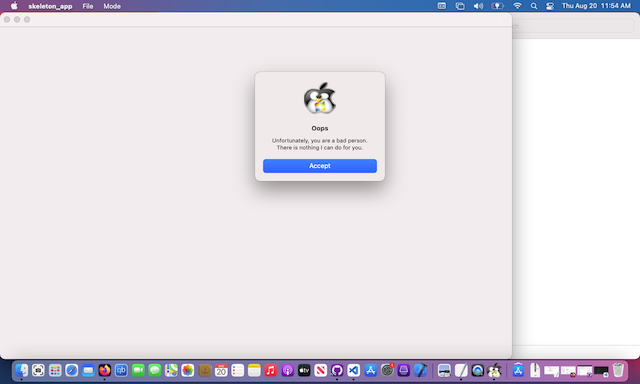Click the Accept button in the Oops dialog
640x384 pixels.
click(320, 166)
